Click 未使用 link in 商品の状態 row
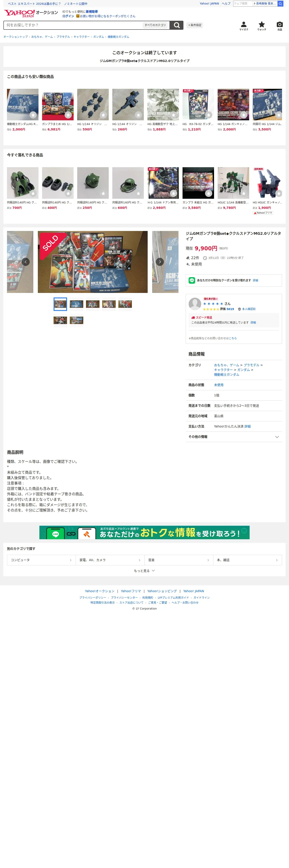 click(x=219, y=385)
